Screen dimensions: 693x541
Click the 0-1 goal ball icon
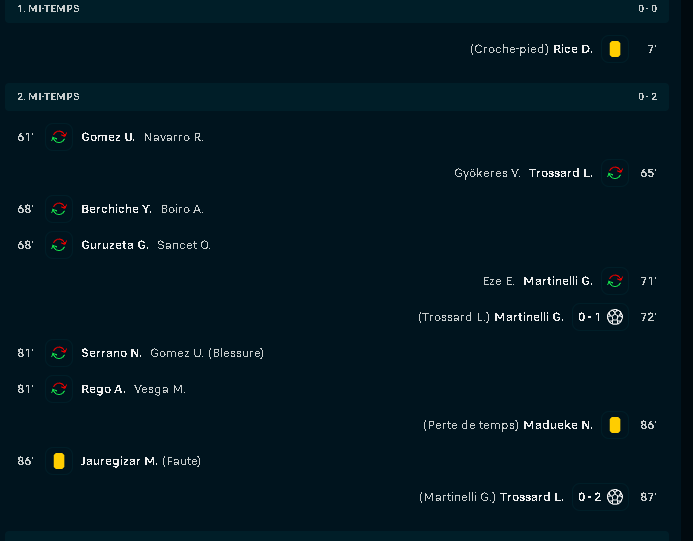(614, 317)
